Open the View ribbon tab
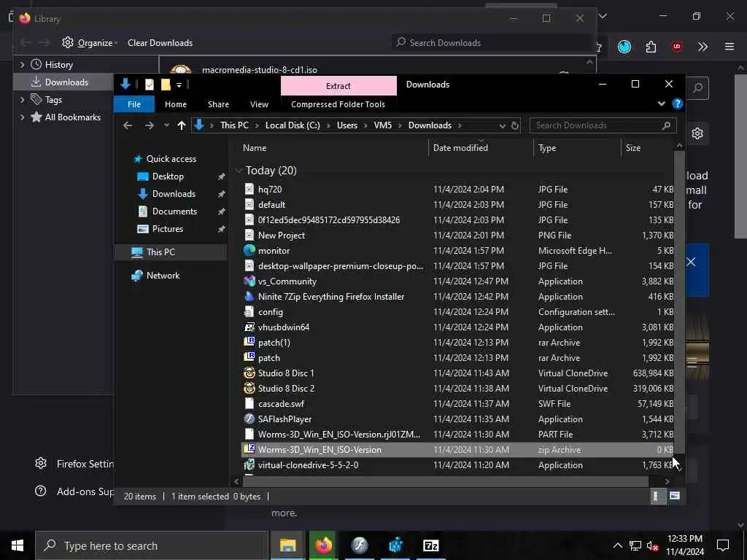Screen dimensions: 747x560 pos(259,104)
